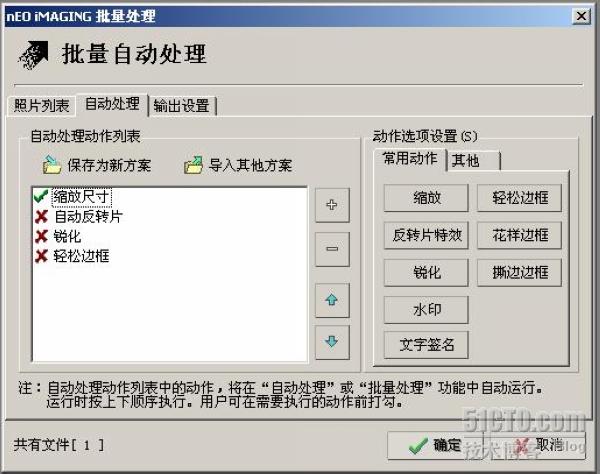This screenshot has height=474, width=600.
Task: Open the 文字签名 settings button
Action: (x=426, y=345)
